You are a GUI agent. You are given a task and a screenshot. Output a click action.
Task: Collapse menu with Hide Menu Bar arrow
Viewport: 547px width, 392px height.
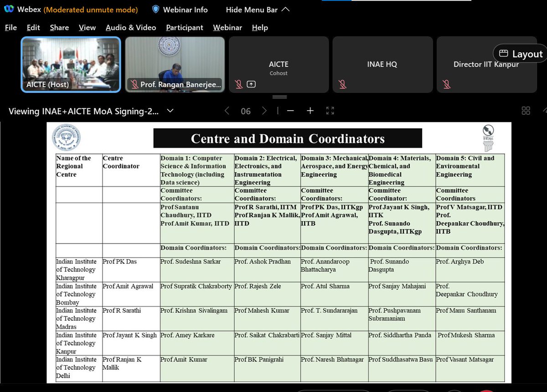coord(285,10)
